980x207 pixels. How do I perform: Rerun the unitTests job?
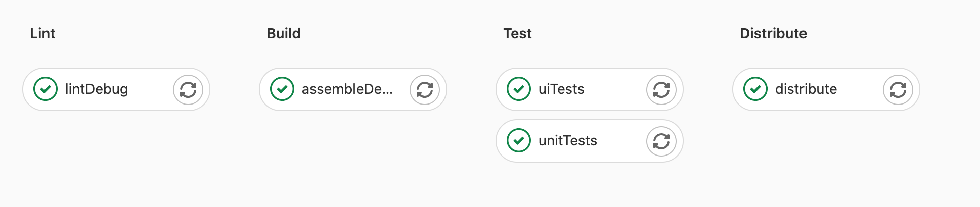(x=661, y=141)
